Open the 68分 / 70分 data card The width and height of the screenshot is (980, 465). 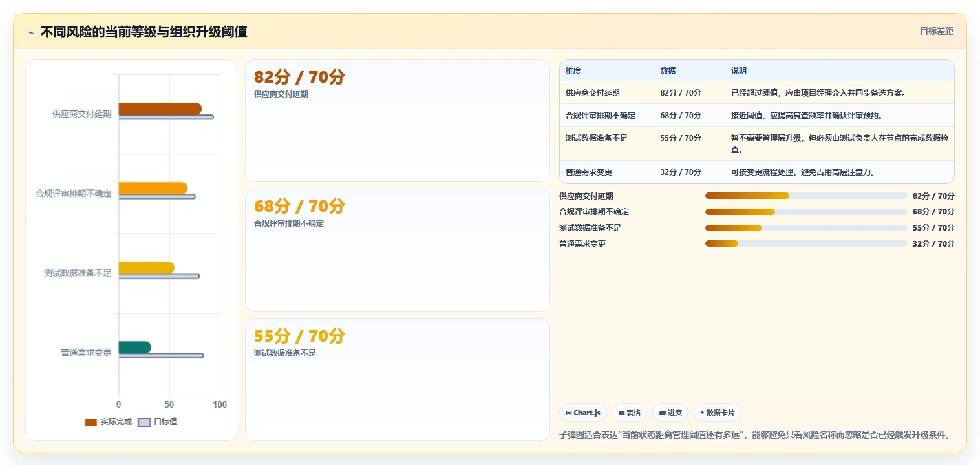[x=397, y=251]
